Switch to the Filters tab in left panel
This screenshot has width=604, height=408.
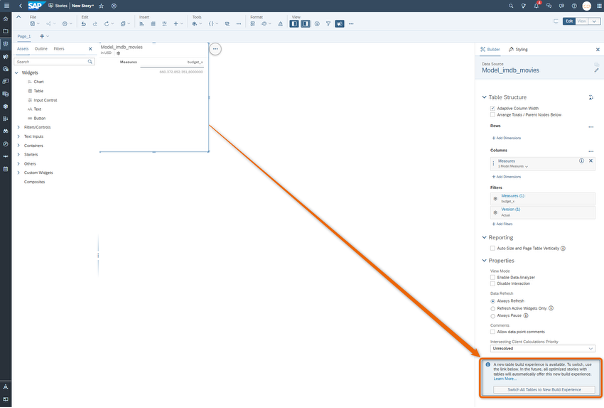pos(59,49)
